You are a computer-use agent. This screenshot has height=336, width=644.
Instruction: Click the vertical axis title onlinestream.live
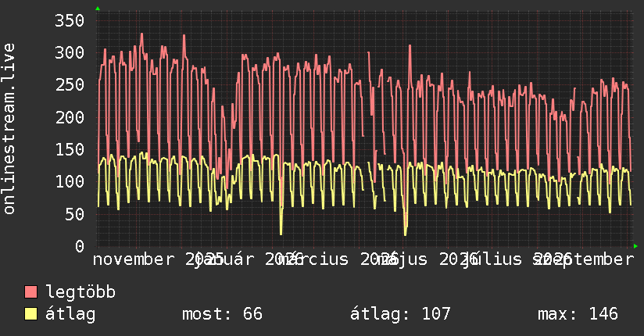pyautogui.click(x=9, y=129)
